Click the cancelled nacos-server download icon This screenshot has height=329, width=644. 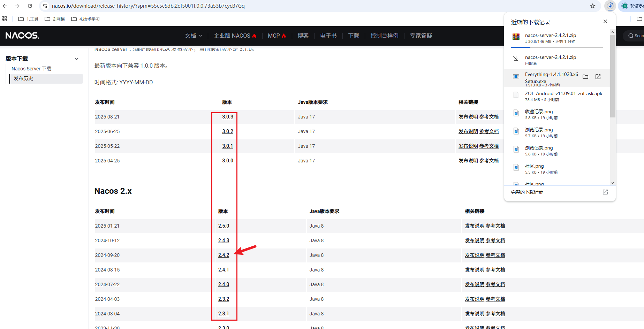(516, 59)
